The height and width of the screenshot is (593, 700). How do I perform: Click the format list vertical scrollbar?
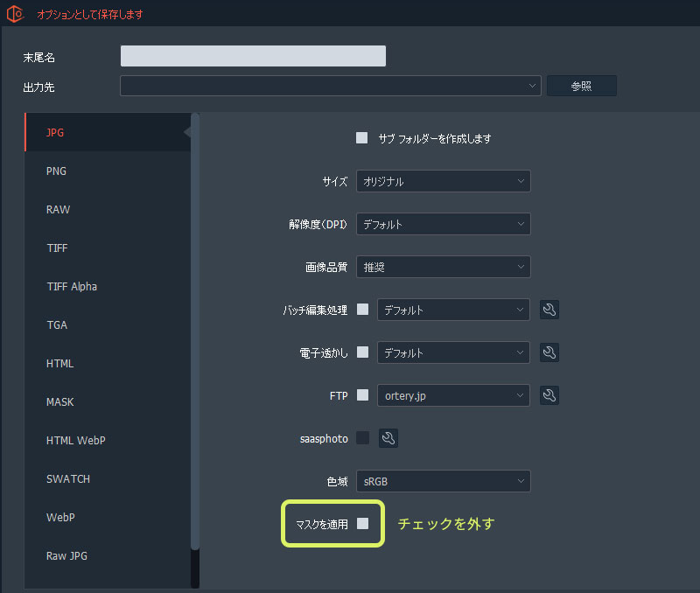pyautogui.click(x=195, y=332)
